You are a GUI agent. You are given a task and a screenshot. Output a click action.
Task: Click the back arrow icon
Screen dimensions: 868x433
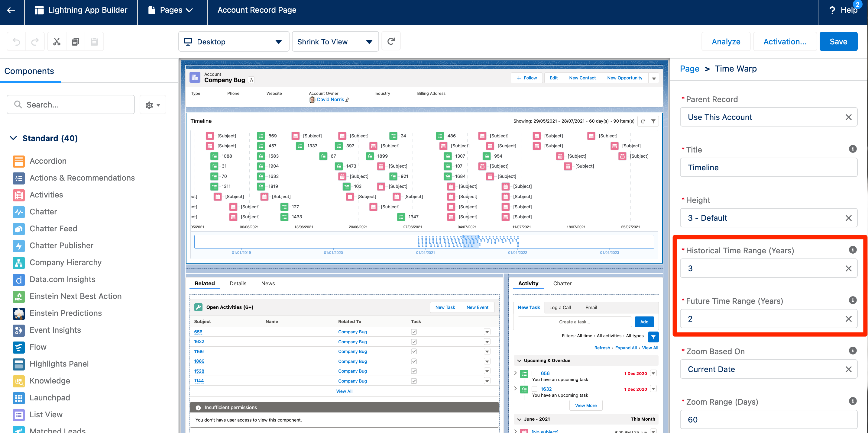point(11,10)
